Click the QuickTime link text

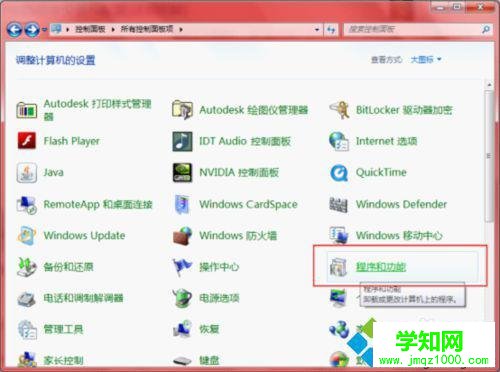coord(381,172)
